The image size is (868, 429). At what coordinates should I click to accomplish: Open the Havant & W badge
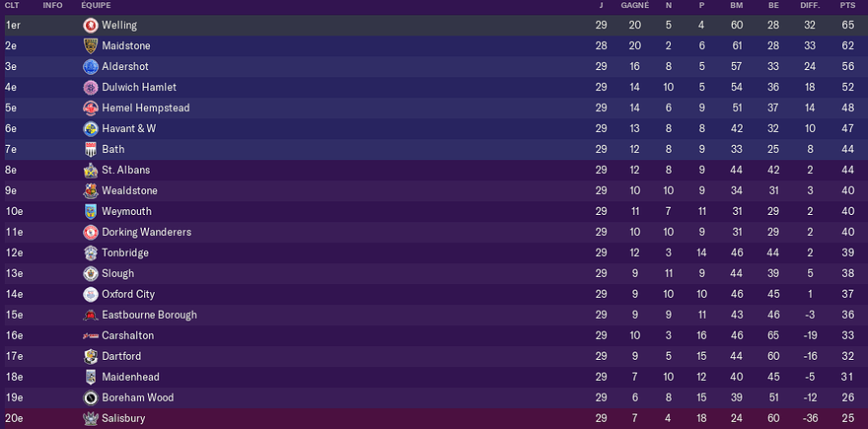[x=91, y=128]
